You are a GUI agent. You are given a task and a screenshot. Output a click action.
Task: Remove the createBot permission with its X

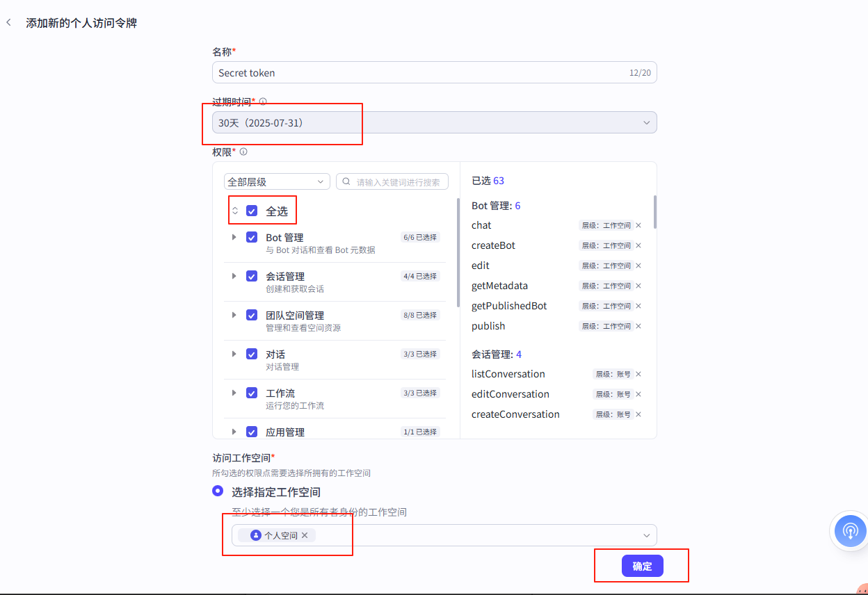coord(638,245)
